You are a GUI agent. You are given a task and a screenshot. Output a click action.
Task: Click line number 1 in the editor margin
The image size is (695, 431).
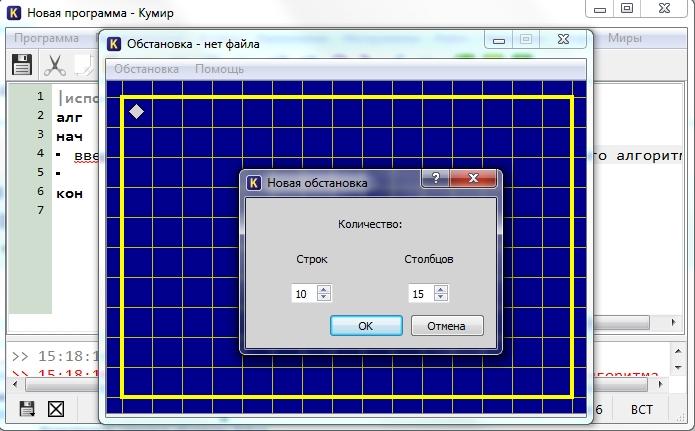(x=40, y=96)
